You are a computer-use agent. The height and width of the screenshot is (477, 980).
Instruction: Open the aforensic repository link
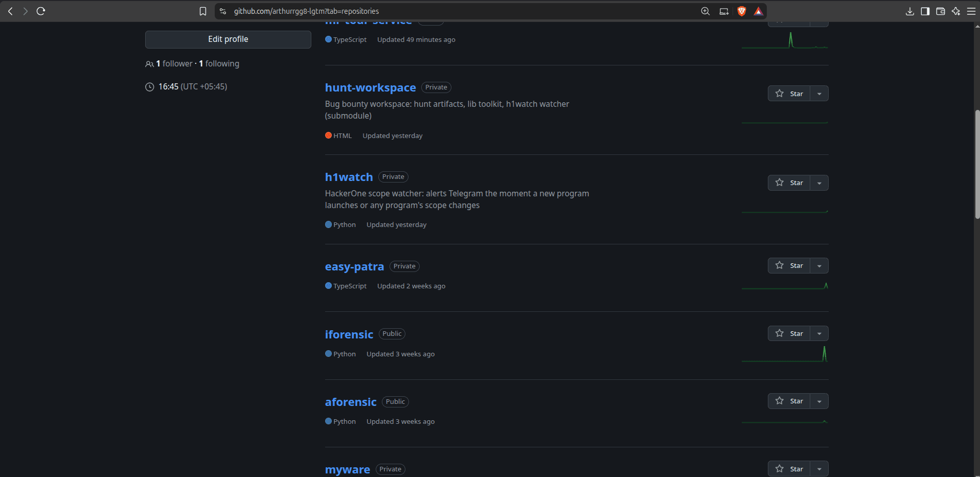click(351, 402)
